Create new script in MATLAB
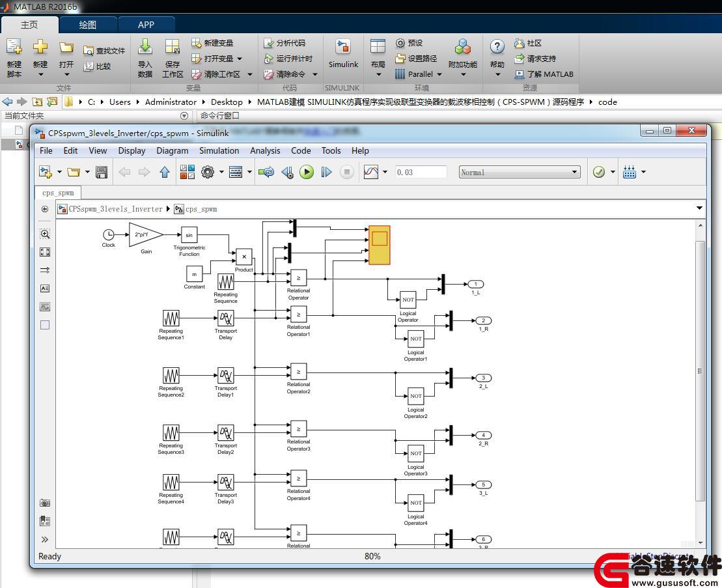 coord(14,58)
